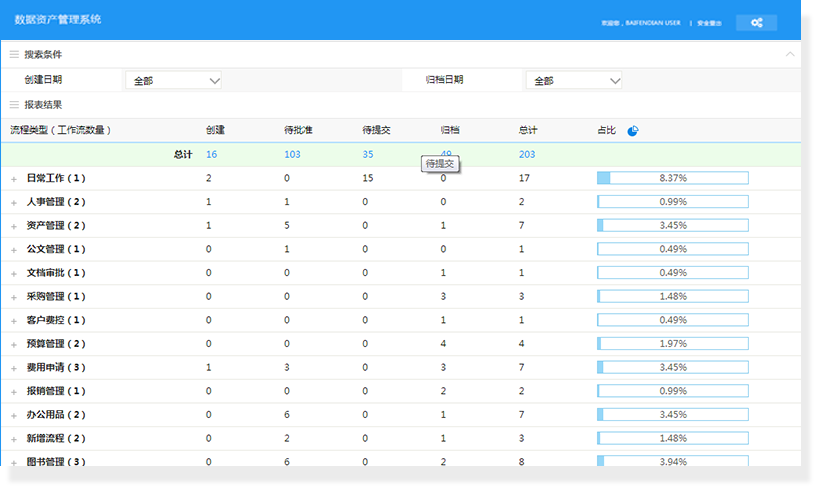Expand the 办公用品 (2) row
The height and width of the screenshot is (486, 814).
pyautogui.click(x=14, y=415)
